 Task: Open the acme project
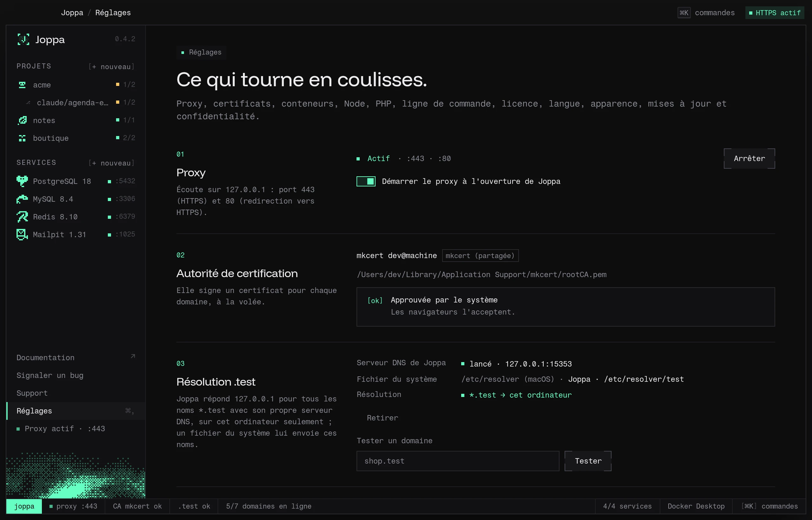pos(76,85)
